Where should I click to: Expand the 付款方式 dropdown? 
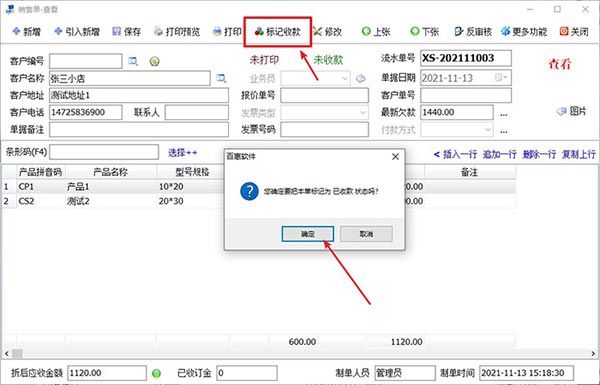coord(488,130)
